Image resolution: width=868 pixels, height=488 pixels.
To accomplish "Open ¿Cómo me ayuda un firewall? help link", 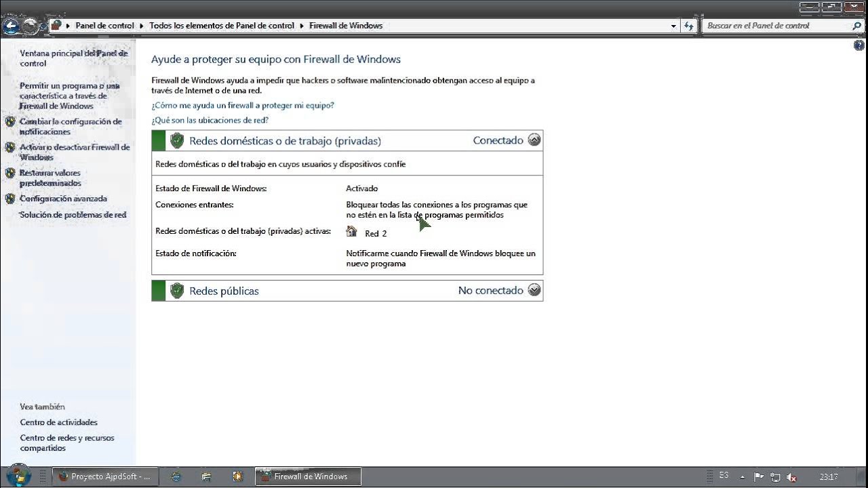I will coord(243,105).
